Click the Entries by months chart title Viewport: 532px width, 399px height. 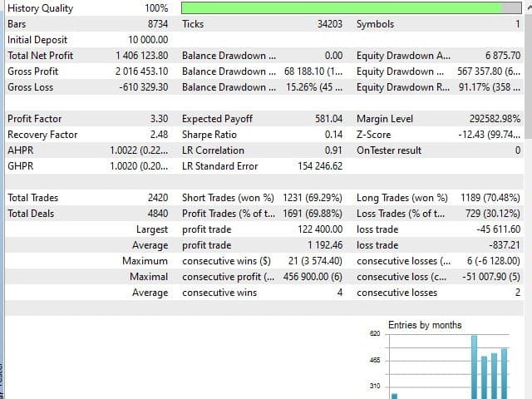424,325
